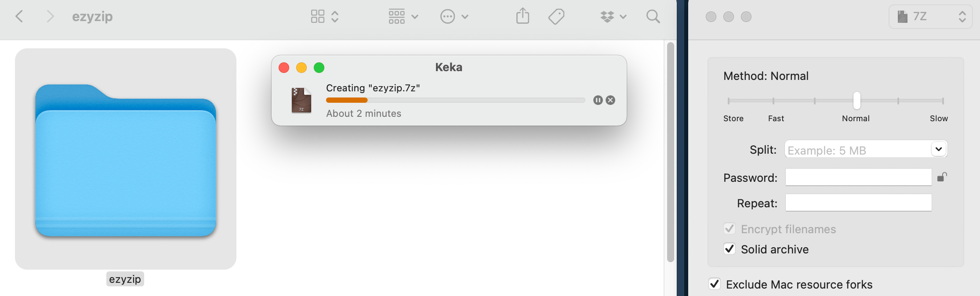Screen dimensions: 980x296
Task: Click the Finder vertical scrollbar
Action: point(670,152)
